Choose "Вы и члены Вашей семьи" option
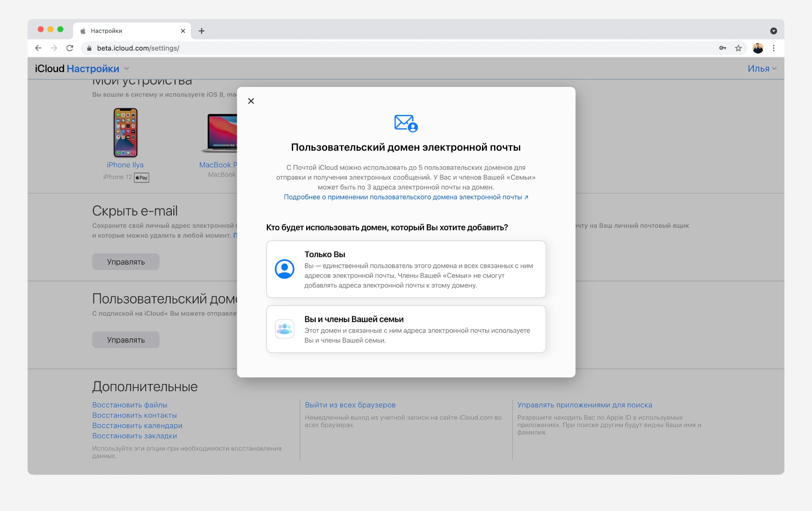 coord(406,329)
